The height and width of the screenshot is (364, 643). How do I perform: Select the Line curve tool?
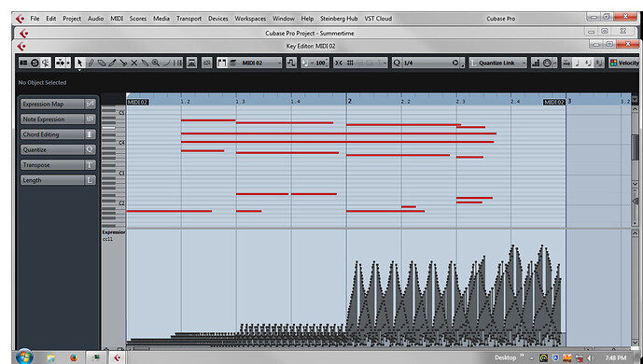coord(167,63)
